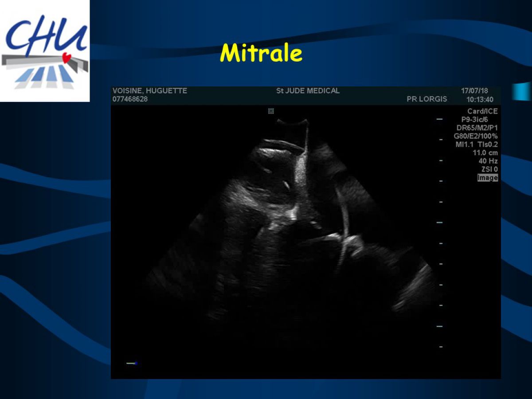Click the exam date 17/07/18
Screen dimensions: 532x399
(474, 91)
